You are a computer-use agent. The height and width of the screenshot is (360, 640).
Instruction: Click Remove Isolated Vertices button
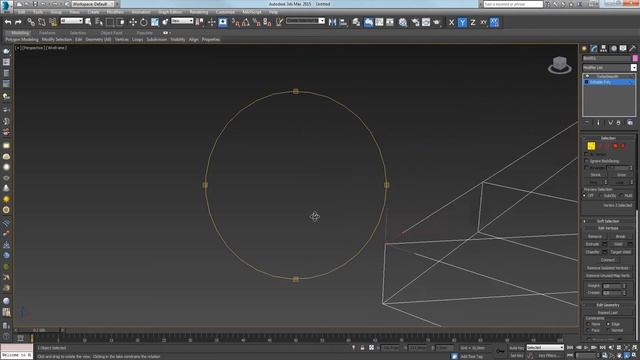tap(608, 268)
